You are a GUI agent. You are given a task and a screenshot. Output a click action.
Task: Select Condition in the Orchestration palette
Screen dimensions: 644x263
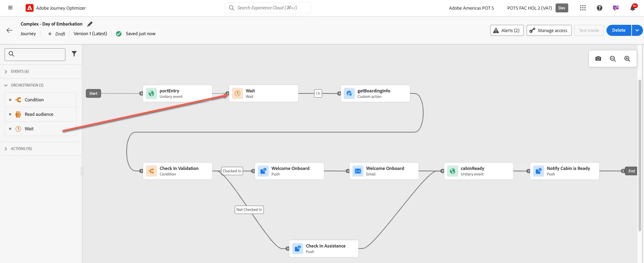tap(41, 100)
